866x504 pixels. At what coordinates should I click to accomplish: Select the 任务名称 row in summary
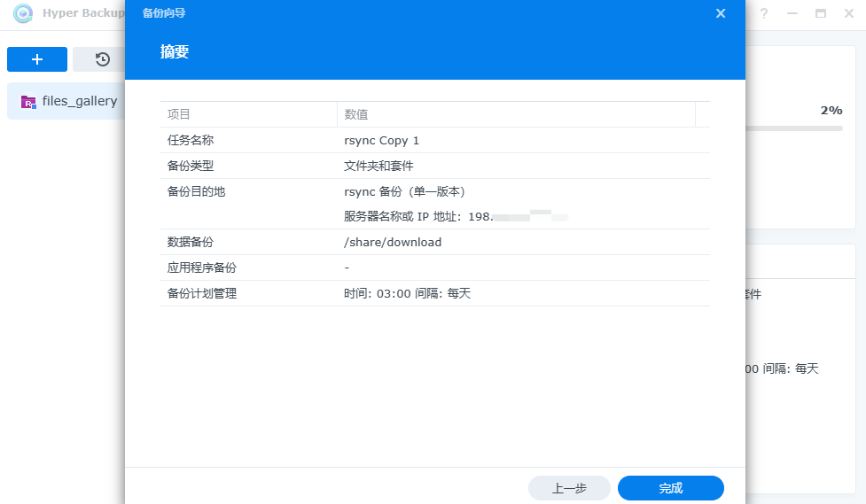(434, 140)
